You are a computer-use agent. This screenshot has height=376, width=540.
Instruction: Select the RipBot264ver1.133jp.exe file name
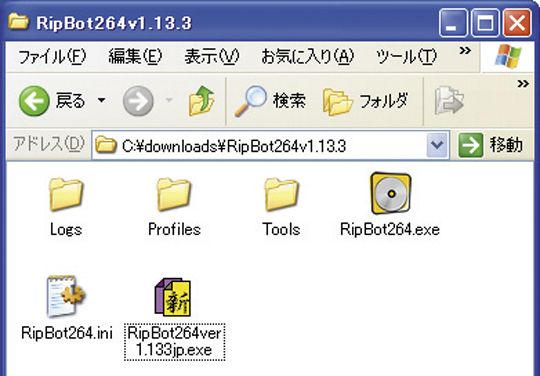coord(175,342)
